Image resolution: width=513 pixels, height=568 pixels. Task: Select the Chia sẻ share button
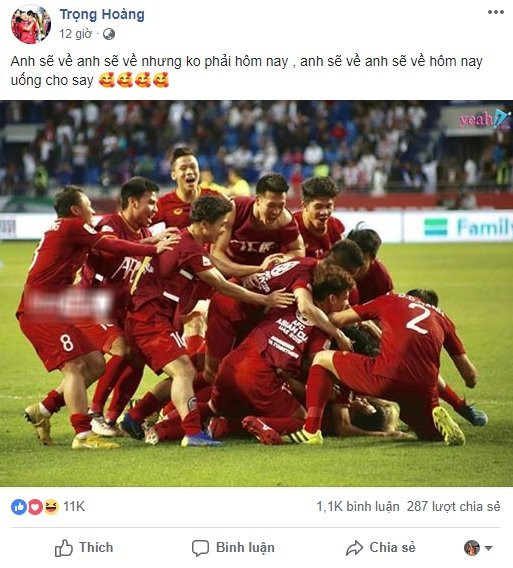(381, 548)
